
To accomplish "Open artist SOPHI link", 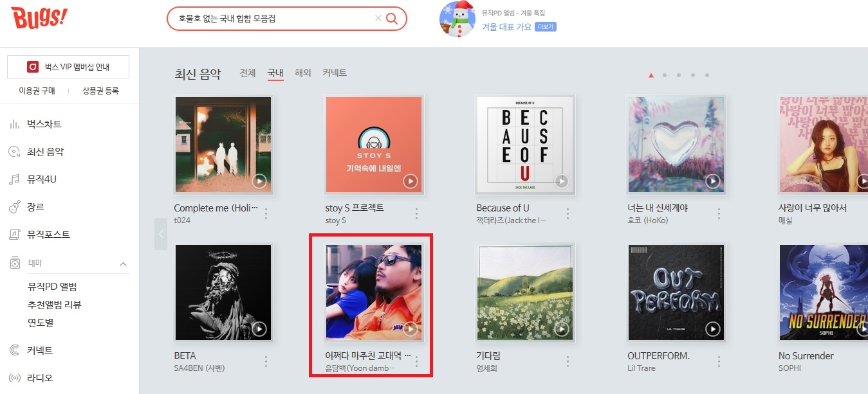I will 790,368.
